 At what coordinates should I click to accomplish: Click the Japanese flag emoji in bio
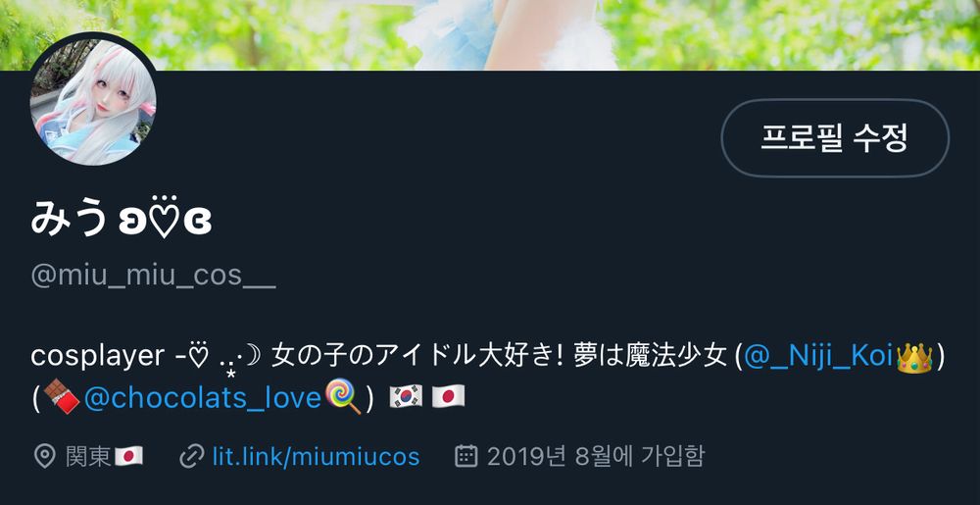point(448,397)
